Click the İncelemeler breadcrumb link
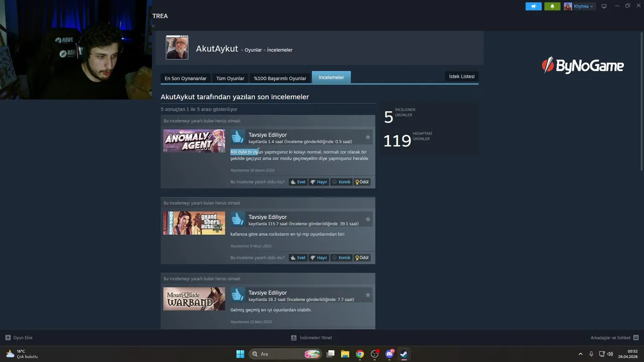 point(280,50)
